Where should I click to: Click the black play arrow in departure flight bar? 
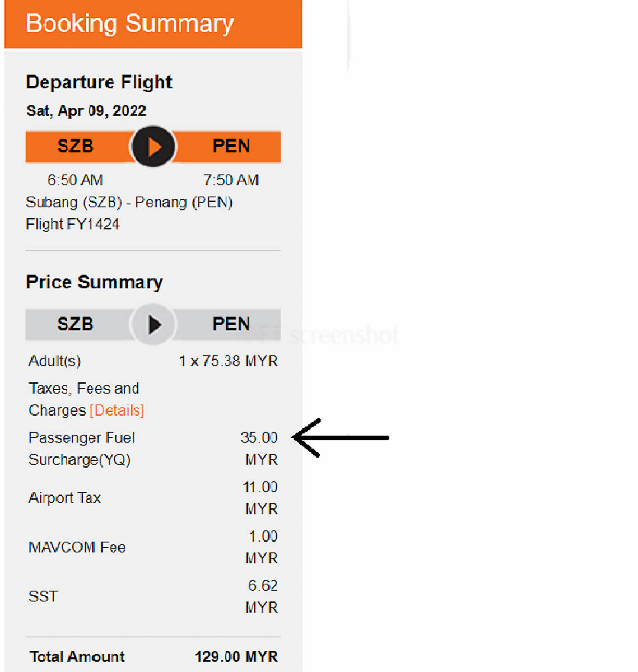(x=153, y=147)
